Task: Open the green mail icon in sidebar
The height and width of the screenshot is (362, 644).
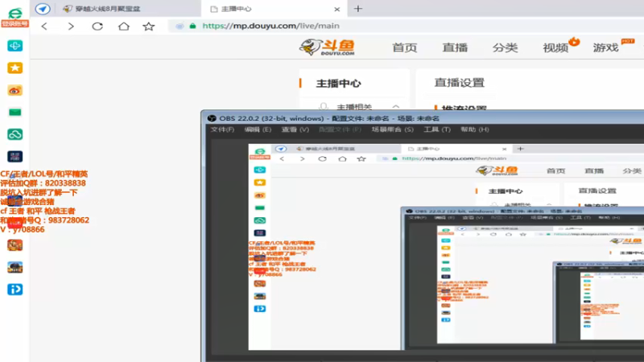Action: pyautogui.click(x=14, y=112)
